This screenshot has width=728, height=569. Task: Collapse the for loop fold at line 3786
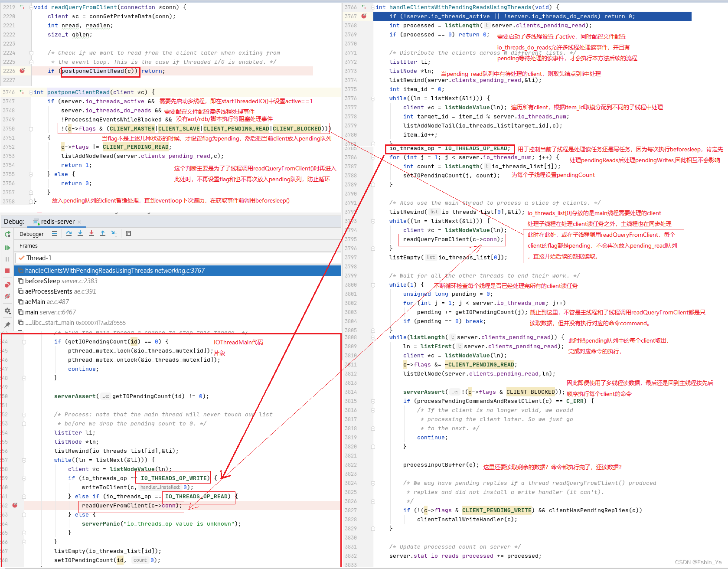(x=373, y=157)
